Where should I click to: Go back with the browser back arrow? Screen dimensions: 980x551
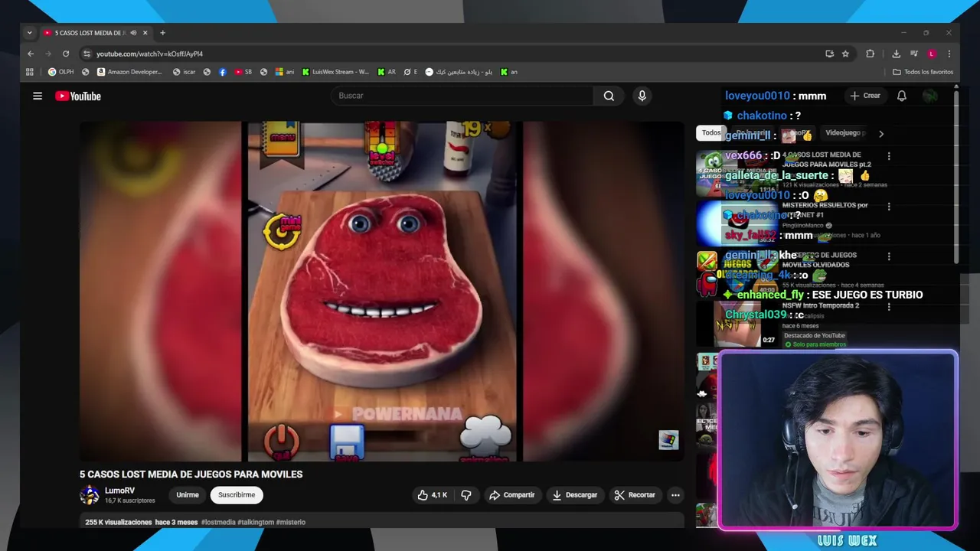coord(31,54)
